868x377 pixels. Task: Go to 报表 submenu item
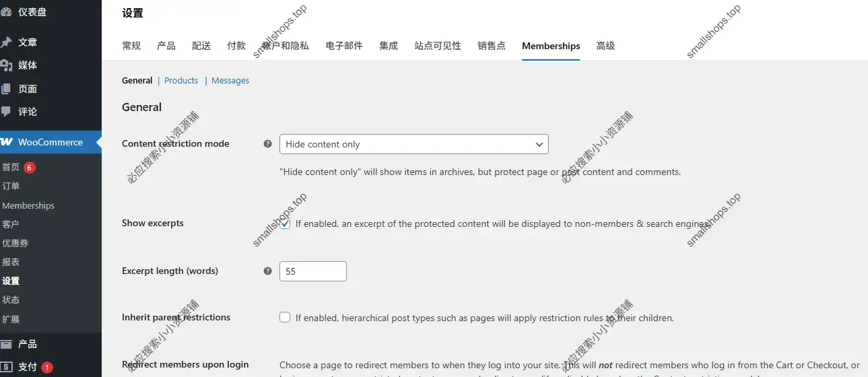pyautogui.click(x=11, y=262)
